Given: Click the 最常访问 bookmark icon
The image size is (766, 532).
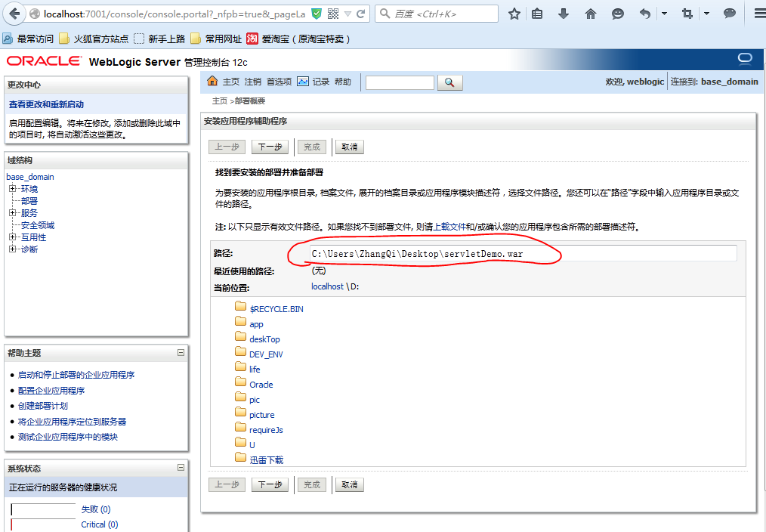Looking at the screenshot, I should click(8, 39).
